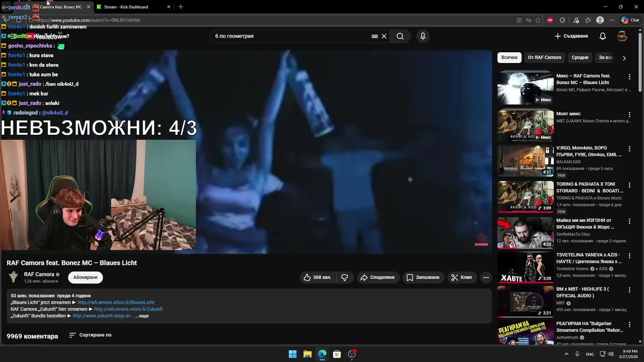Open the BM x MBT HIGHLIFE 3 title
The image size is (644, 362).
584,293
